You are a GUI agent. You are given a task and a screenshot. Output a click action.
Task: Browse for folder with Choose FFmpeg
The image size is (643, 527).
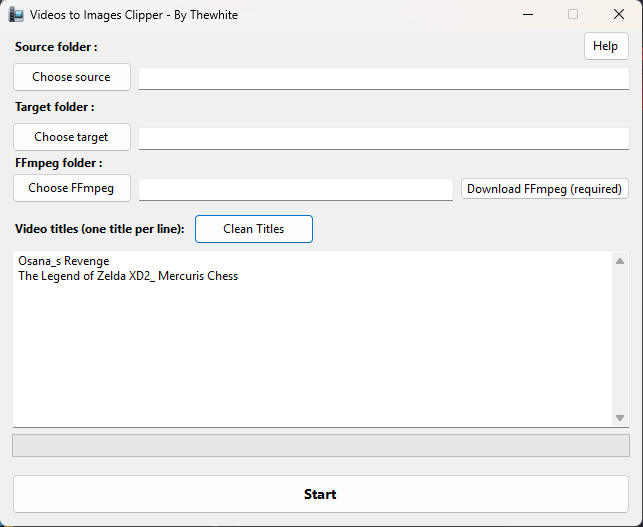[71, 188]
